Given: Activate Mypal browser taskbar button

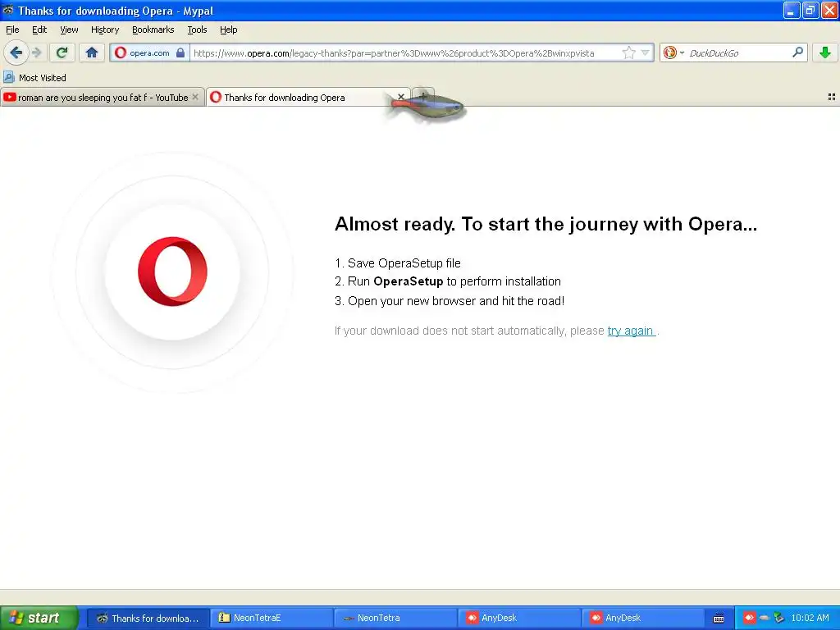Looking at the screenshot, I should (148, 619).
